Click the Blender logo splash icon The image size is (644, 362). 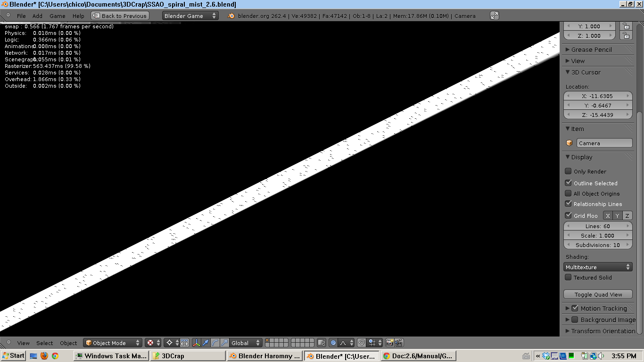(231, 16)
